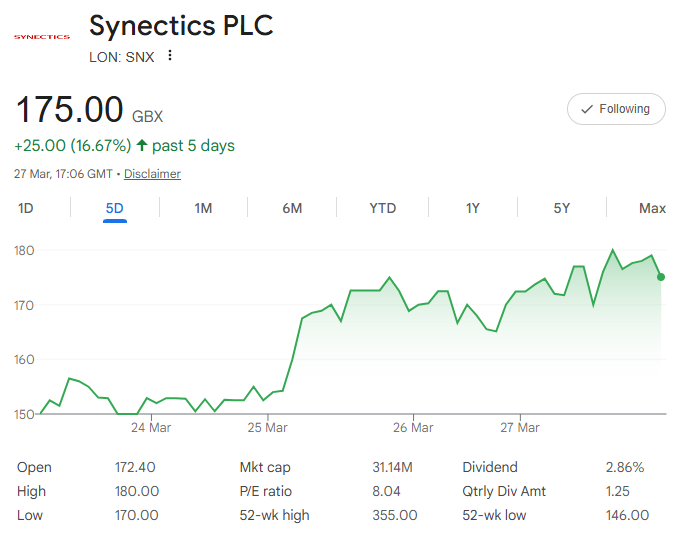Screen dimensions: 682x538
Task: Switch to the 1D chart tab
Action: coord(26,208)
